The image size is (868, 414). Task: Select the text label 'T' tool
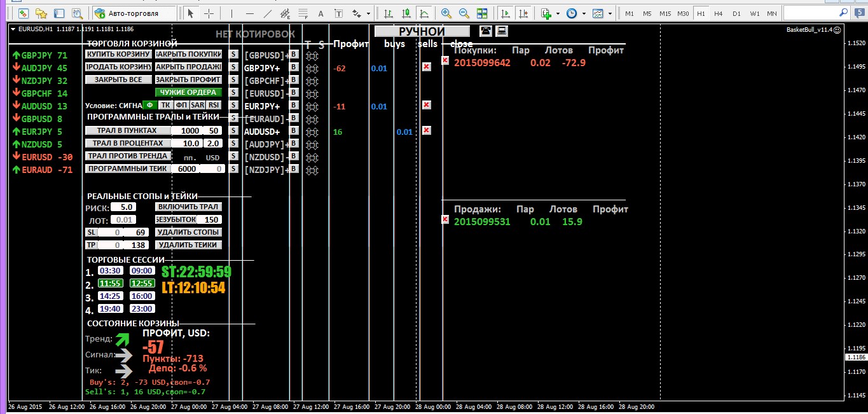pos(338,13)
